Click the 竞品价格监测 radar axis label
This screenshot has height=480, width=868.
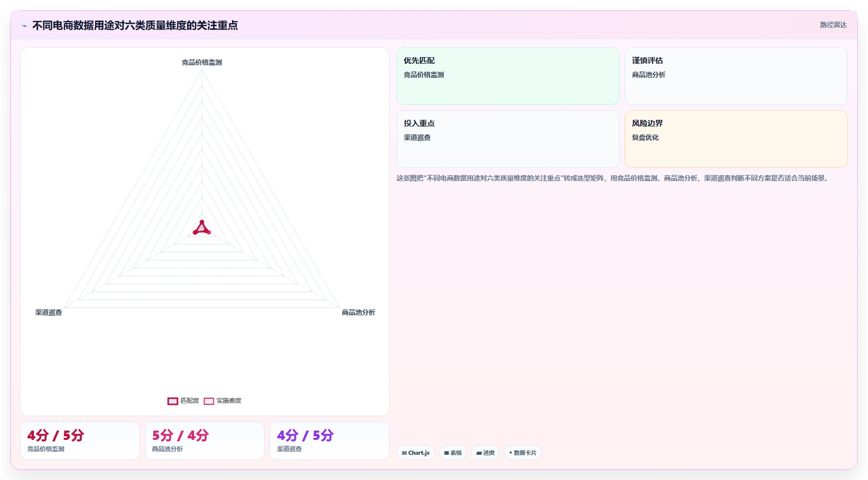point(202,62)
